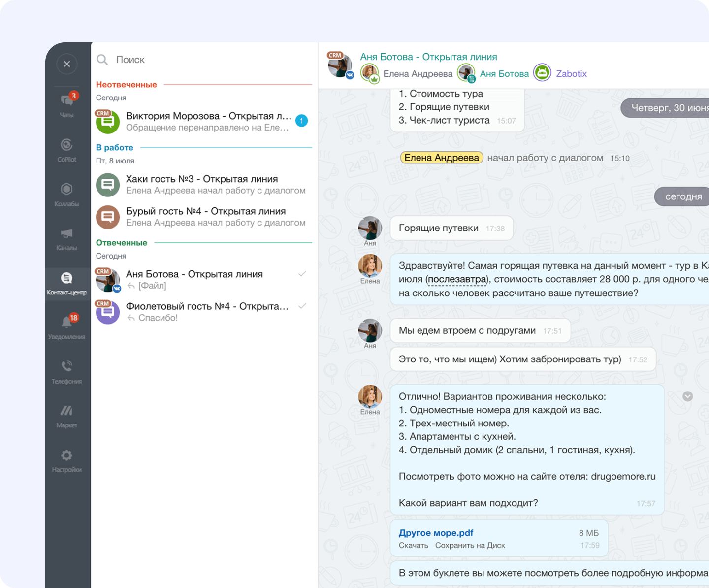
Task: Select the Контакт-центр sidebar item
Action: 66,283
